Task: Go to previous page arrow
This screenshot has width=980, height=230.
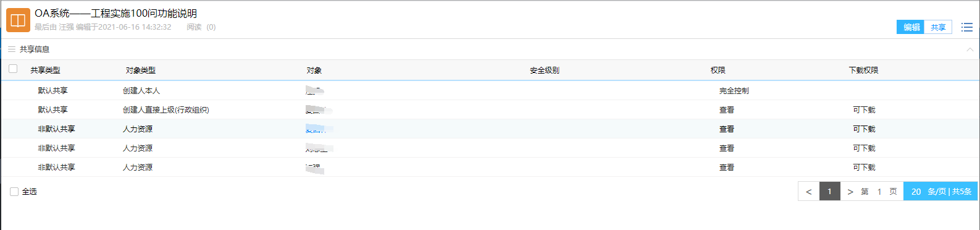Action: coord(808,192)
